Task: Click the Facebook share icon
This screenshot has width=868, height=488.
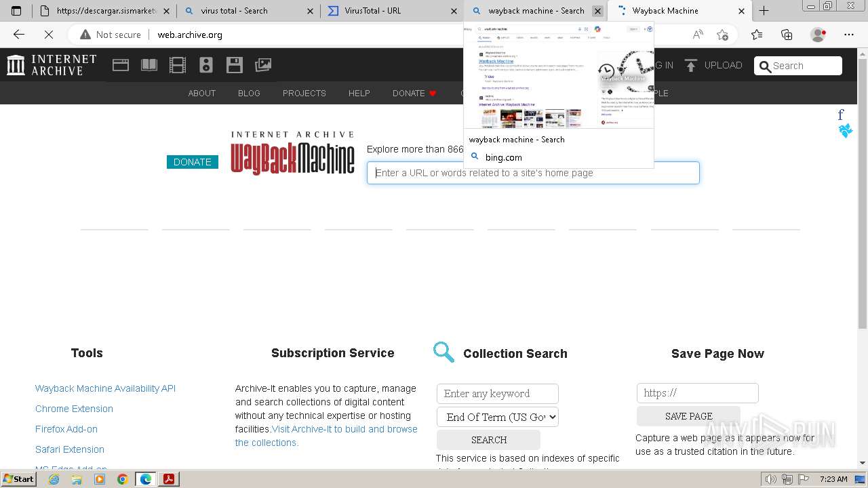Action: tap(841, 115)
